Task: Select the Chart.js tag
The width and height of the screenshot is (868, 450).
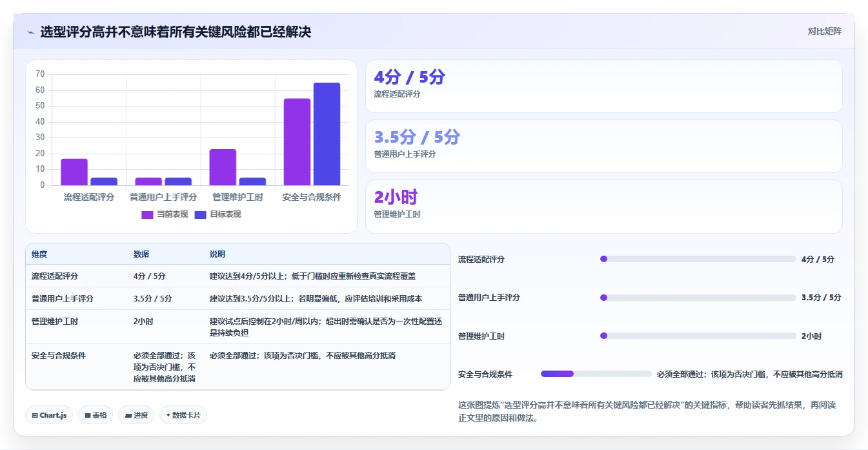Action: (49, 415)
